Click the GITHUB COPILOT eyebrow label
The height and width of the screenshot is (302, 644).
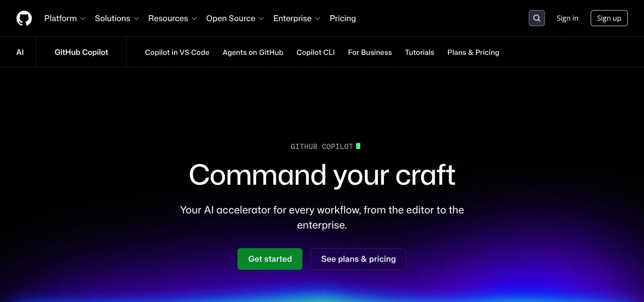(x=322, y=146)
